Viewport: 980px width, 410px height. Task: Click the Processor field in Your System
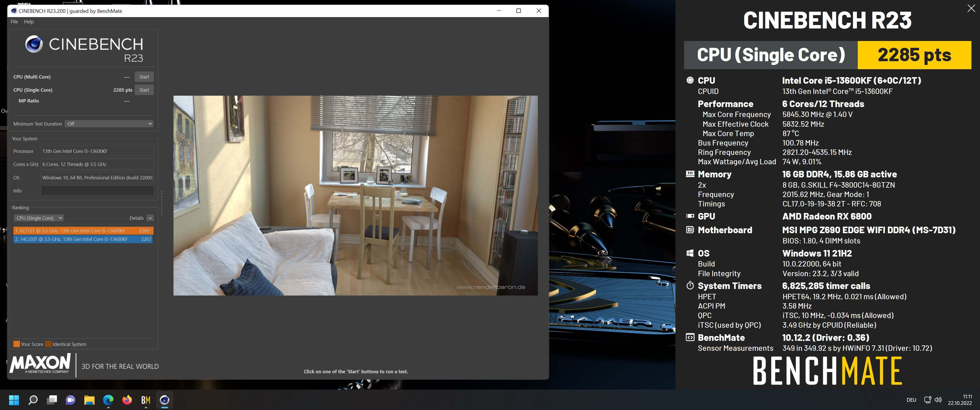coord(97,151)
